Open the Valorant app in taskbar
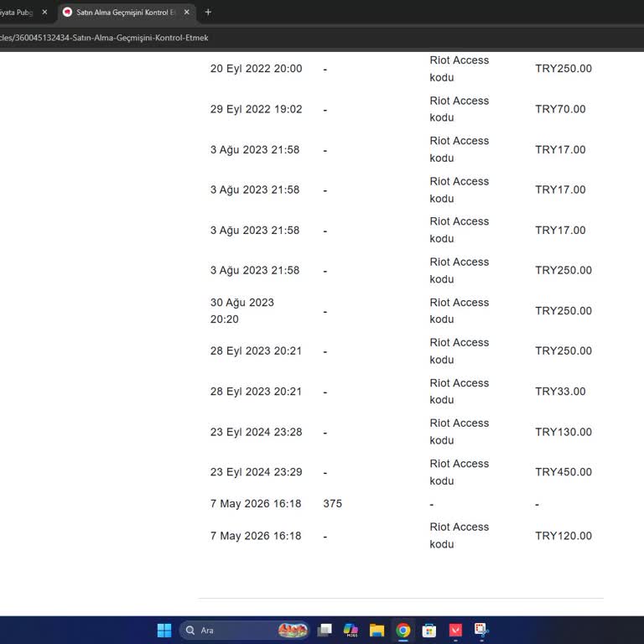The image size is (644, 644). click(455, 630)
